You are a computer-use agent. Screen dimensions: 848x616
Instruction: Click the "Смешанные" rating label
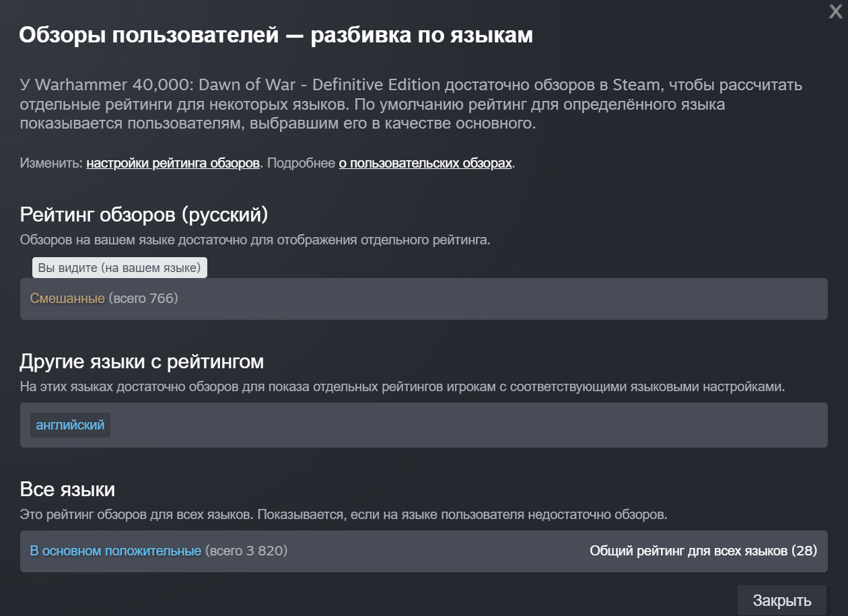click(x=67, y=298)
